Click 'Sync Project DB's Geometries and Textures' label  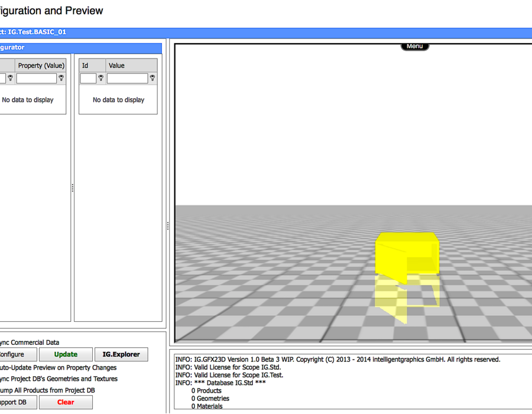59,379
